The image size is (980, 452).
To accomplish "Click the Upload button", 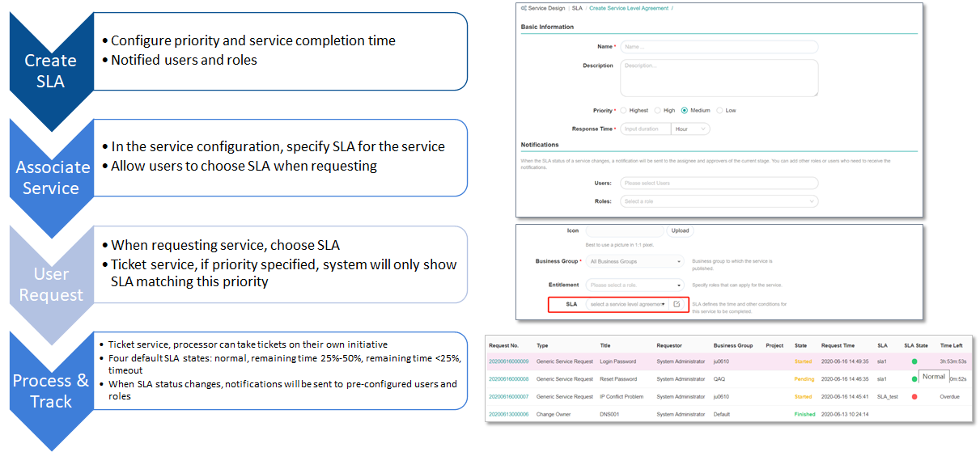I will 681,230.
